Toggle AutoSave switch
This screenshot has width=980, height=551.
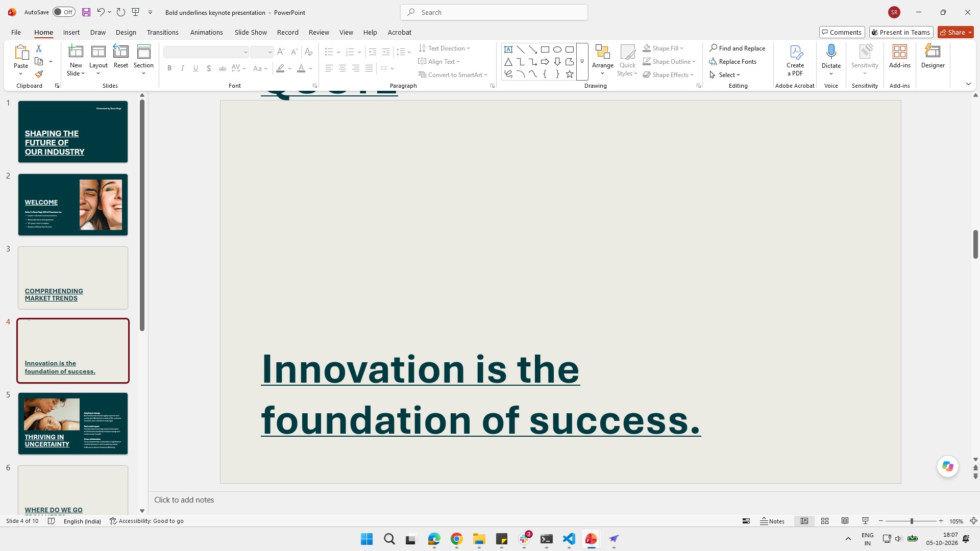coord(64,12)
